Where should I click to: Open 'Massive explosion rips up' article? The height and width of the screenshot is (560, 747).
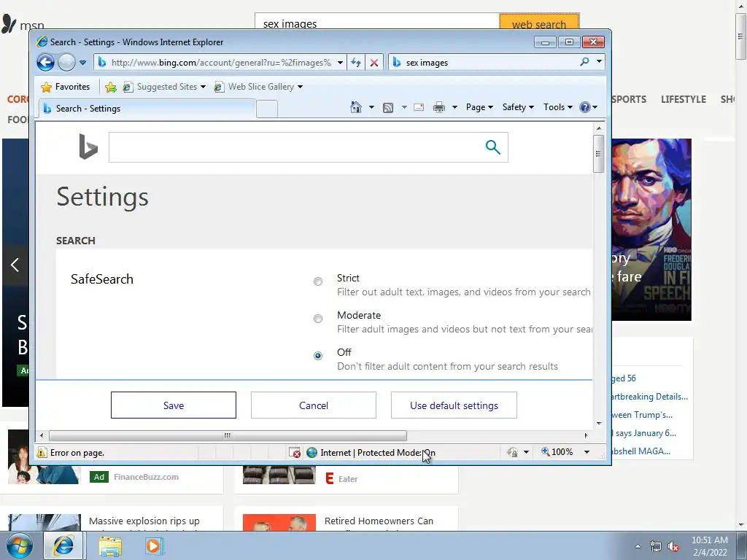[x=144, y=521]
